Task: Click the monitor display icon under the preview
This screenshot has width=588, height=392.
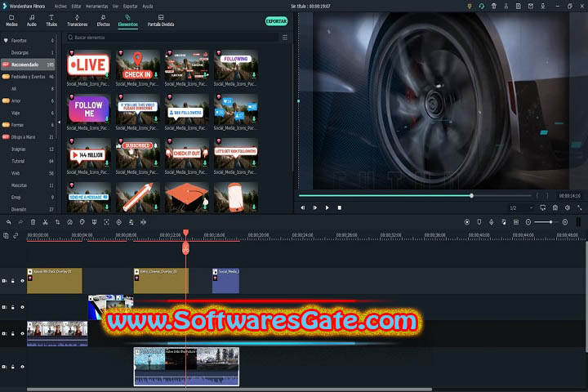Action: coord(542,207)
